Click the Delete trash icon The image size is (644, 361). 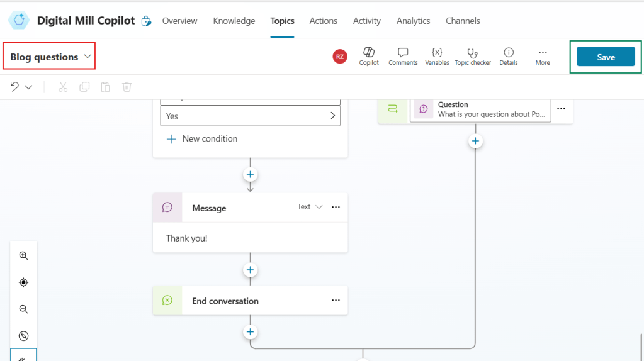click(127, 87)
